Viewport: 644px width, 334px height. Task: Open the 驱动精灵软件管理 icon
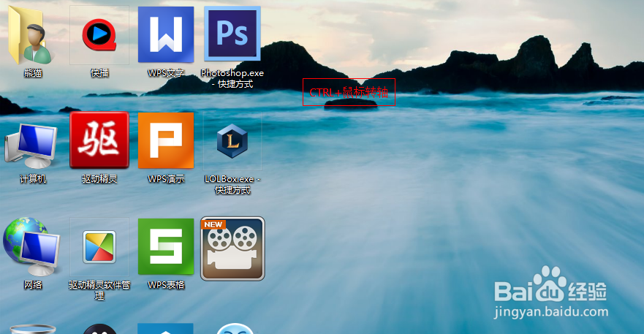99,246
